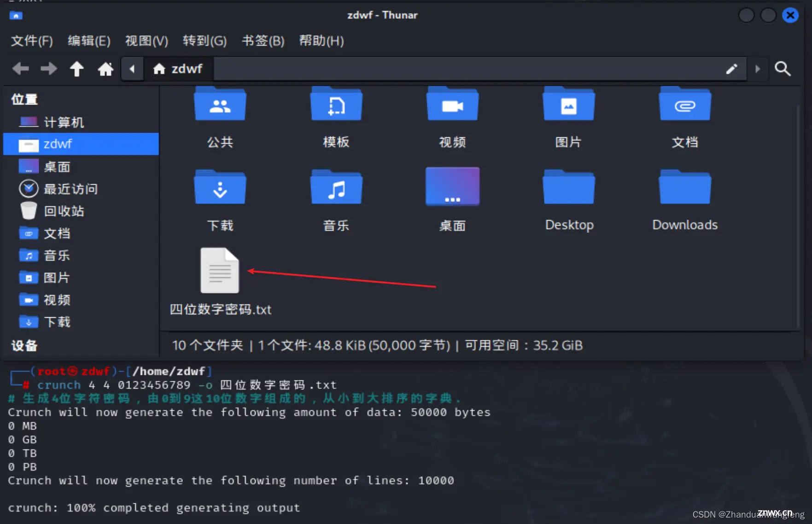Click the status bar file count text
The width and height of the screenshot is (812, 524).
pyautogui.click(x=377, y=345)
